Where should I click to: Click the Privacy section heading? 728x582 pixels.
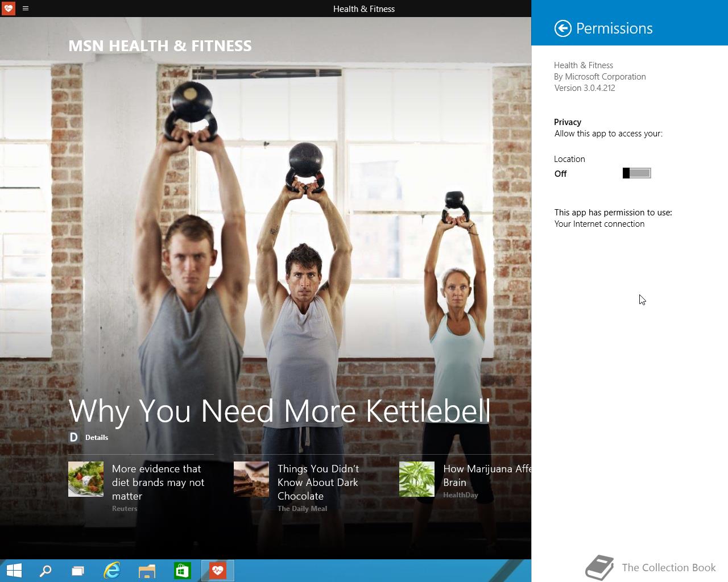[568, 122]
